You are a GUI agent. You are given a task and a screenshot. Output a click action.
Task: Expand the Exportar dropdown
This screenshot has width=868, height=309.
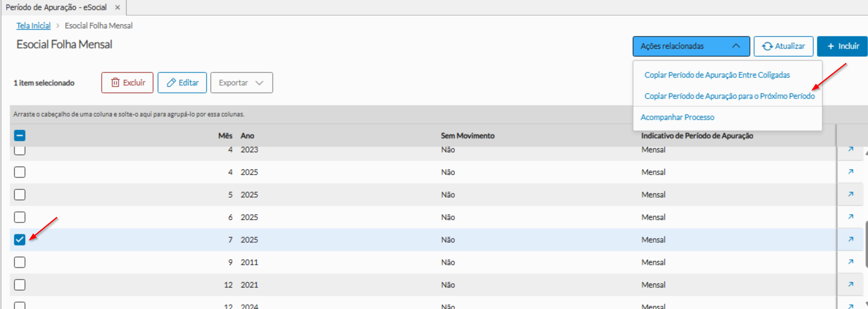coord(241,83)
